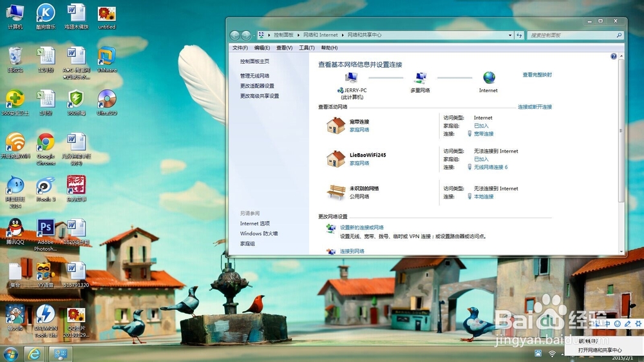The height and width of the screenshot is (362, 644).
Task: Open input method gear settings icon
Action: pyautogui.click(x=638, y=324)
